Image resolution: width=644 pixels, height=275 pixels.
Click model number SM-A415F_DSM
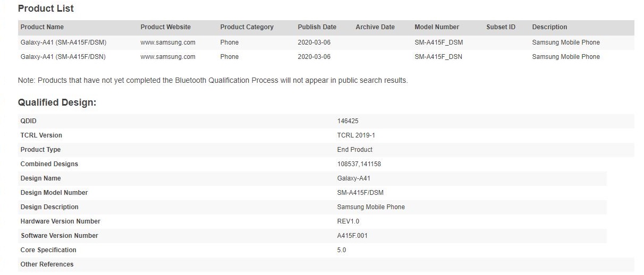tap(438, 42)
